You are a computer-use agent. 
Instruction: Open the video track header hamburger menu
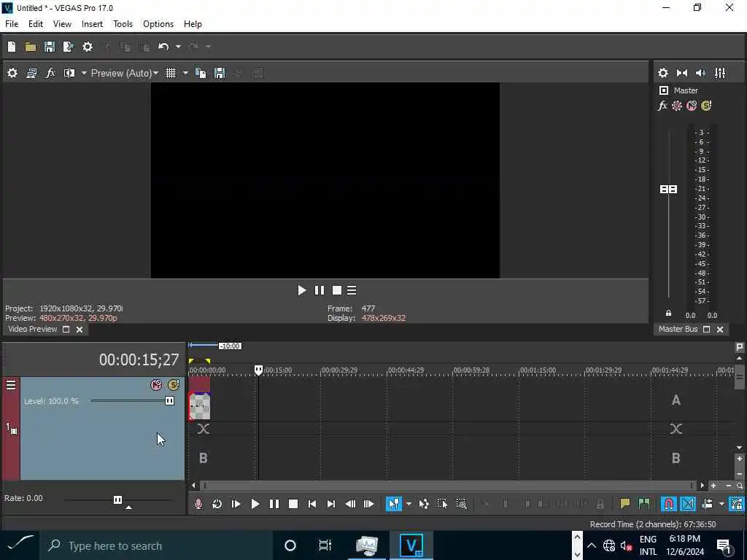[x=11, y=385]
